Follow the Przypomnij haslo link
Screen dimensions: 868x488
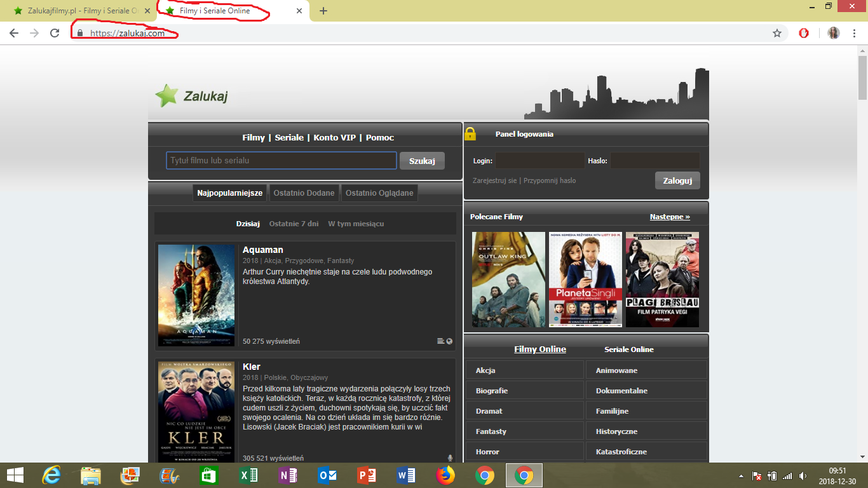pyautogui.click(x=550, y=180)
